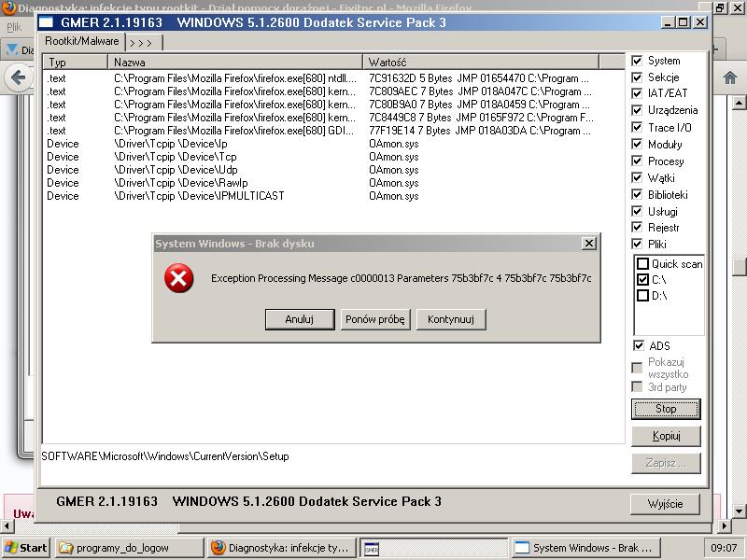747x560 pixels.
Task: Uncheck the Biblioteki checkbox
Action: pyautogui.click(x=637, y=194)
